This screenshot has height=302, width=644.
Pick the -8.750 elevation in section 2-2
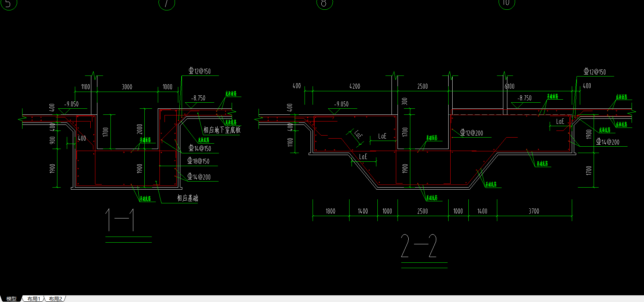524,98
